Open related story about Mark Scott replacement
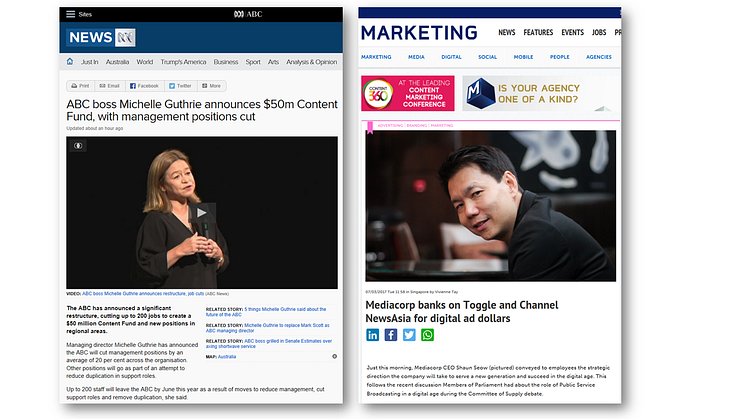 click(x=272, y=325)
